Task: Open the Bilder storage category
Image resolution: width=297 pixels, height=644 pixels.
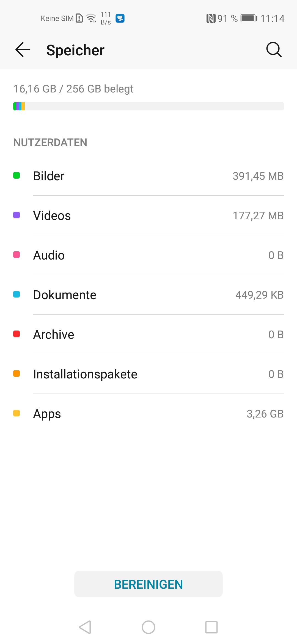Action: click(148, 176)
